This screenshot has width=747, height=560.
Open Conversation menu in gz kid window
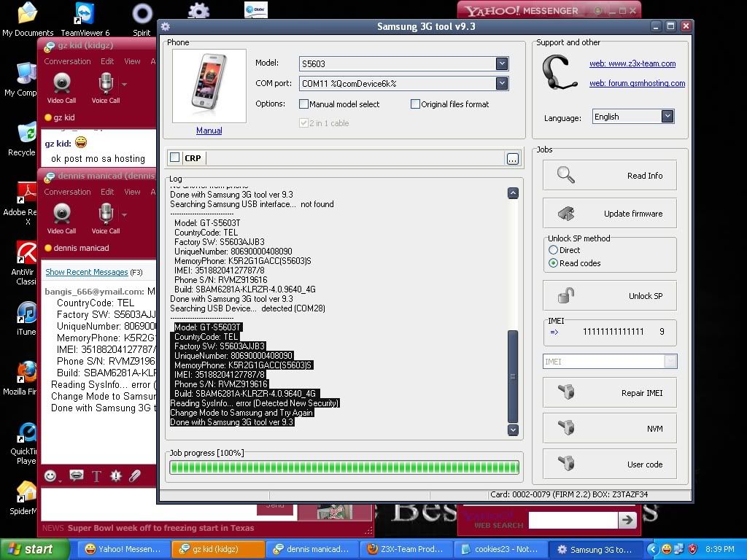67,61
